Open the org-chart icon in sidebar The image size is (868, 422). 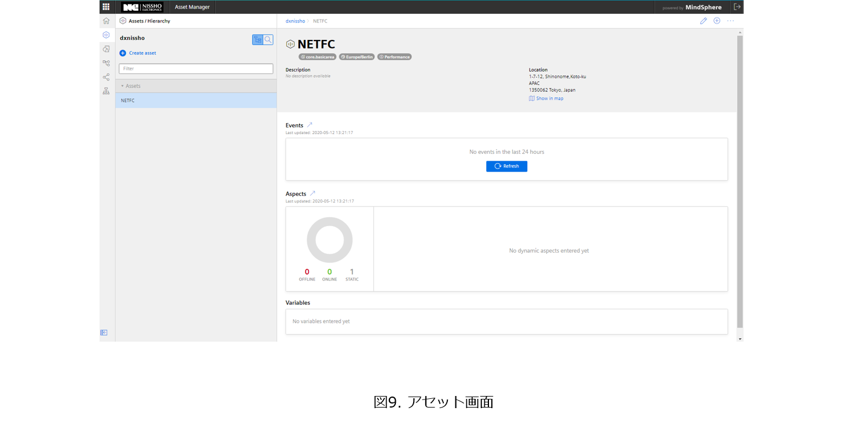click(106, 91)
